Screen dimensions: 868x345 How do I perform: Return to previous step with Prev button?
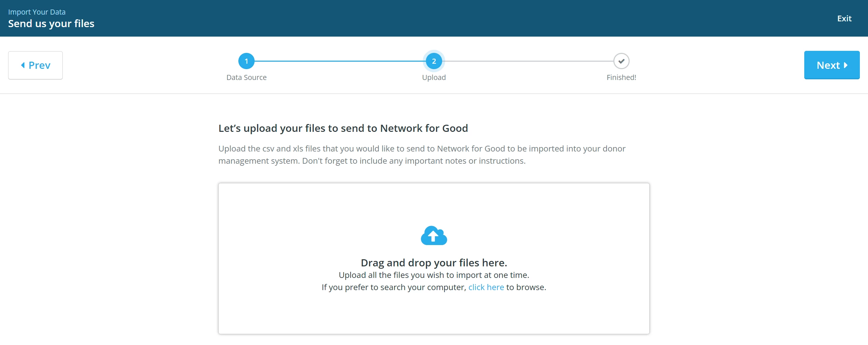[35, 65]
